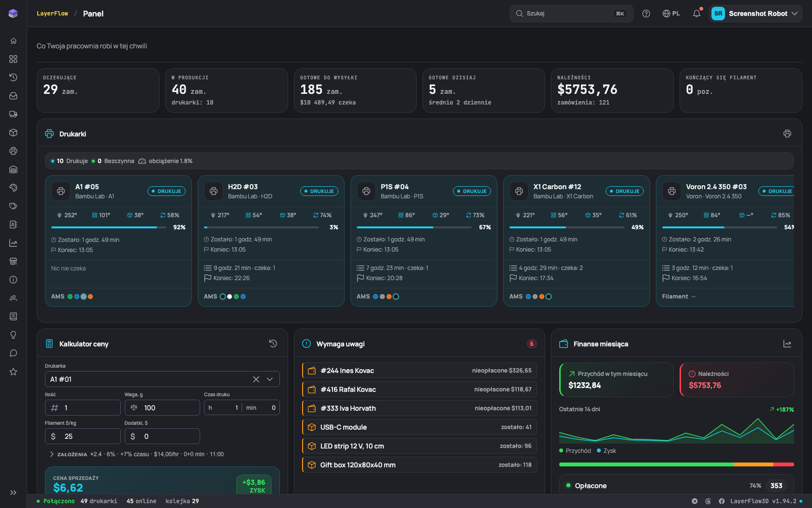
Task: Open the printer icon in the sidebar
Action: 14,151
